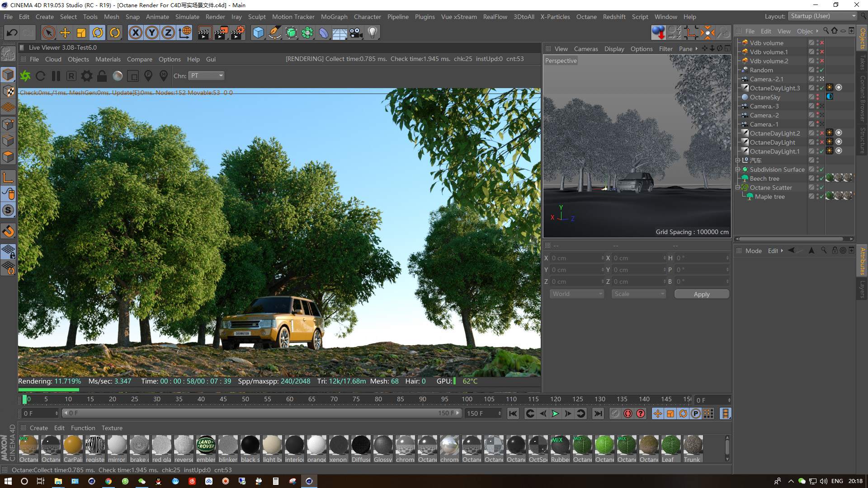Toggle the Y-axis lock button
Screen dimensions: 868x488
pos(152,33)
